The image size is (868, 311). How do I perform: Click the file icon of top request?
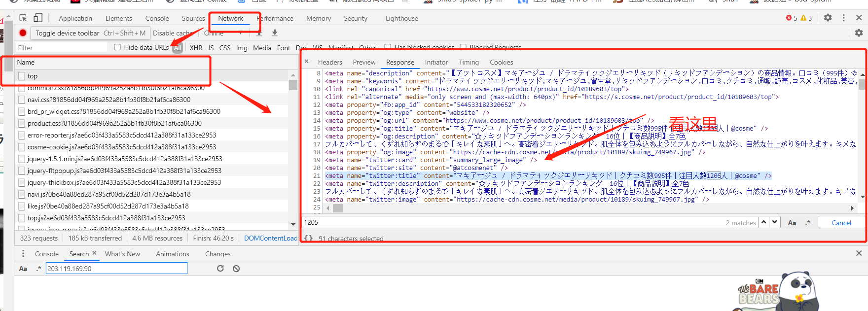22,76
